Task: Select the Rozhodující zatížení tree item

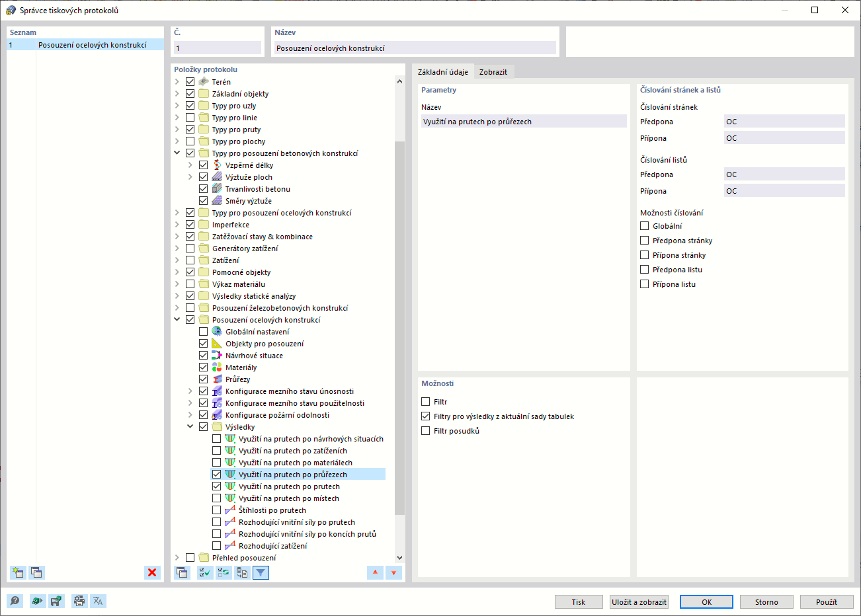Action: pyautogui.click(x=272, y=546)
